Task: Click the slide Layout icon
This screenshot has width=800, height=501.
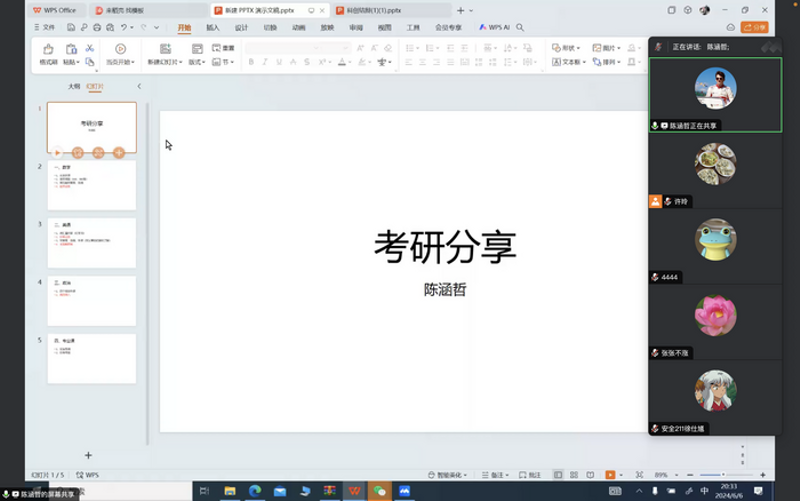Action: point(197,49)
